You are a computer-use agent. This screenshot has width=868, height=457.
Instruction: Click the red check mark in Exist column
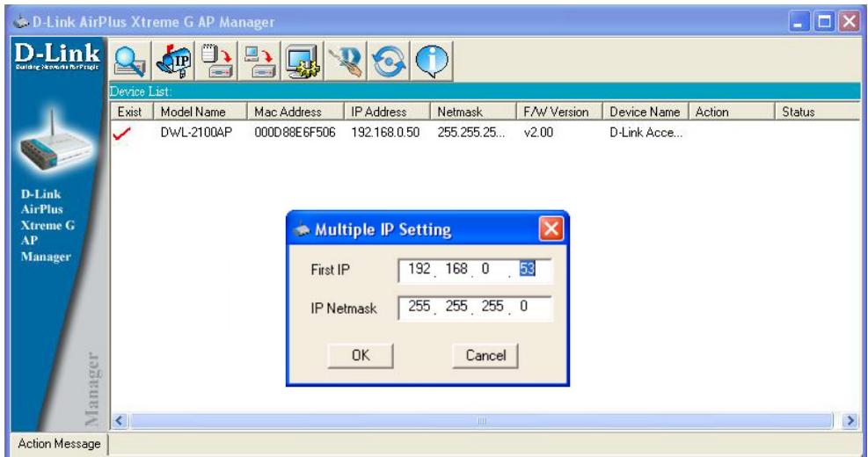click(x=121, y=134)
